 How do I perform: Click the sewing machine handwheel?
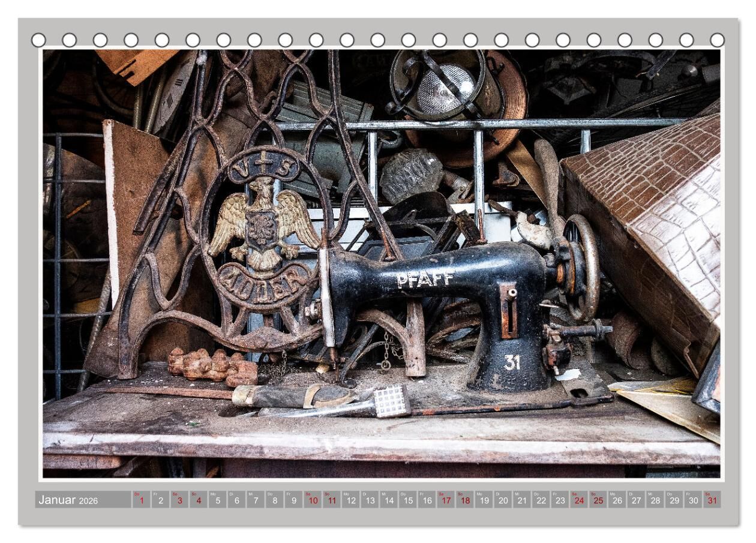[x=581, y=268]
